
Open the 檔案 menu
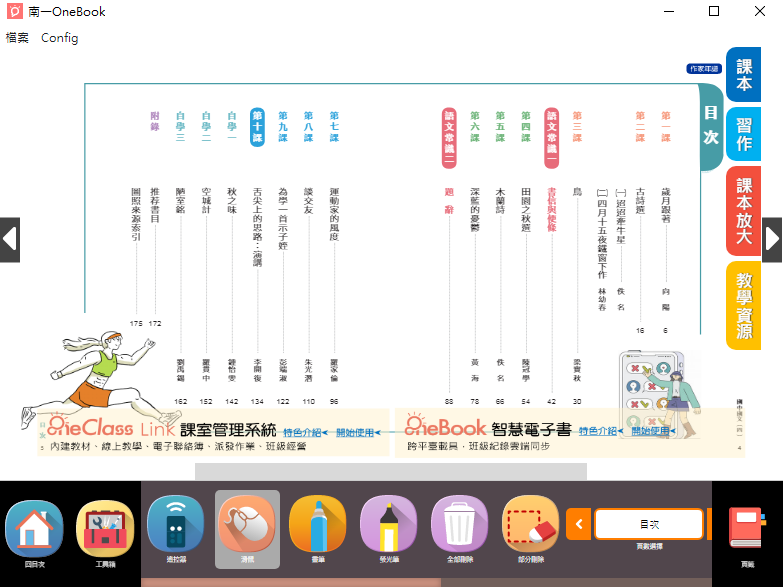(17, 38)
